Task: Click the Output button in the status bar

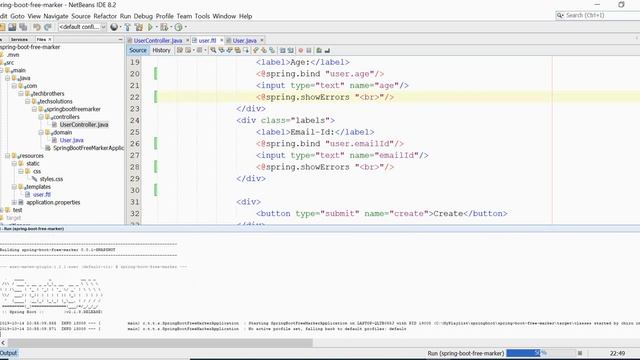Action: 9,353
